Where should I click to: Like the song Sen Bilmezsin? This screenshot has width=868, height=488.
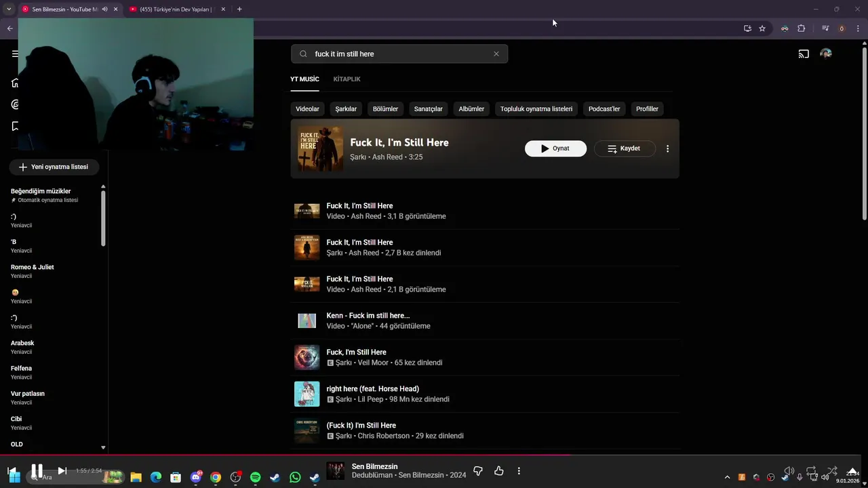[499, 471]
